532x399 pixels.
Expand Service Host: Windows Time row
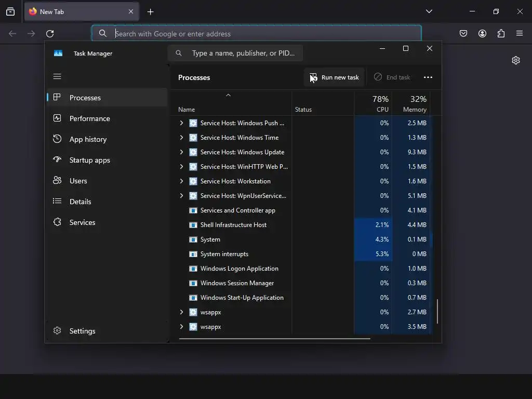point(181,137)
